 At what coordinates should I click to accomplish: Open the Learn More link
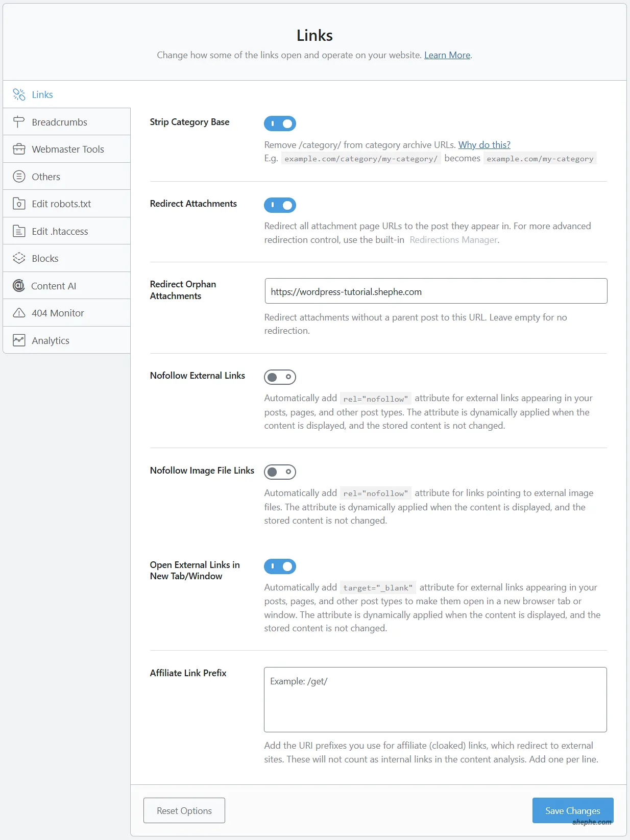[447, 55]
